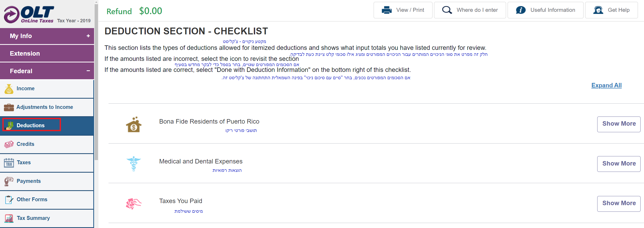Screen dimensions: 644x228
Task: Click the caduceus Medical and Dental icon
Action: click(134, 164)
